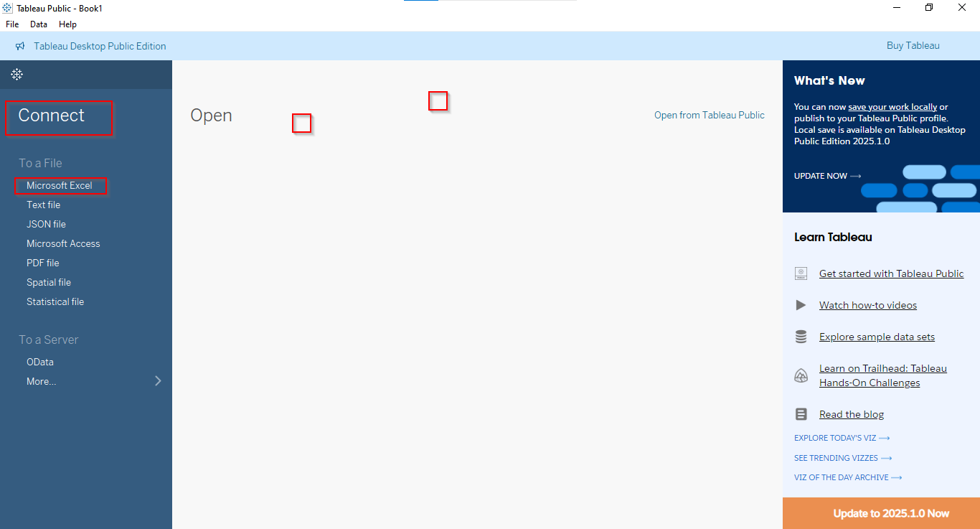Open Learn on Trailhead Hands-On Challenges
The image size is (980, 529).
tap(883, 375)
